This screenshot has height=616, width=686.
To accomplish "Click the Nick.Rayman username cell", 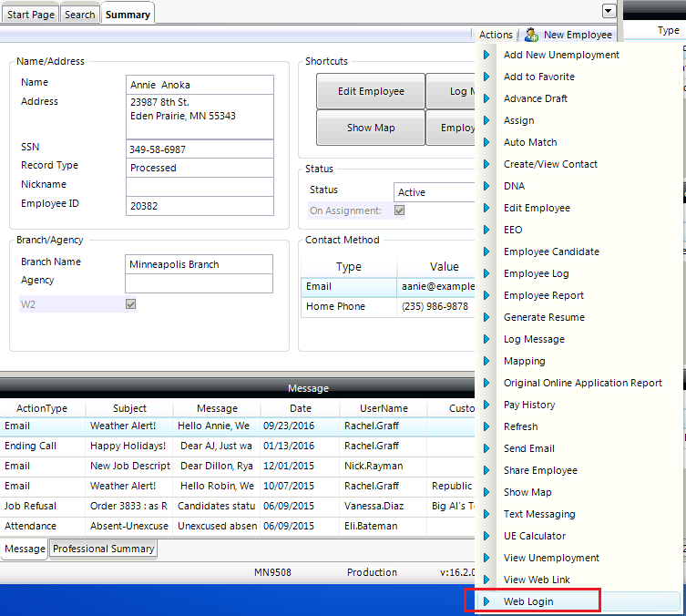I will point(383,466).
